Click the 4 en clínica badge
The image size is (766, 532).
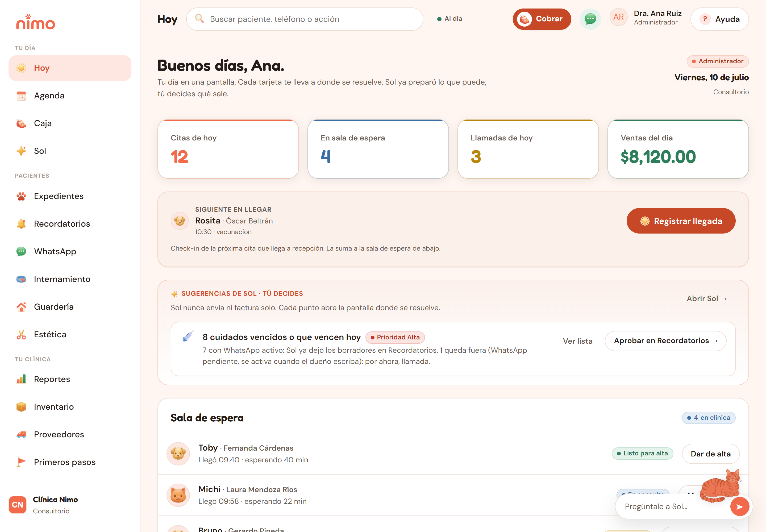pyautogui.click(x=708, y=418)
